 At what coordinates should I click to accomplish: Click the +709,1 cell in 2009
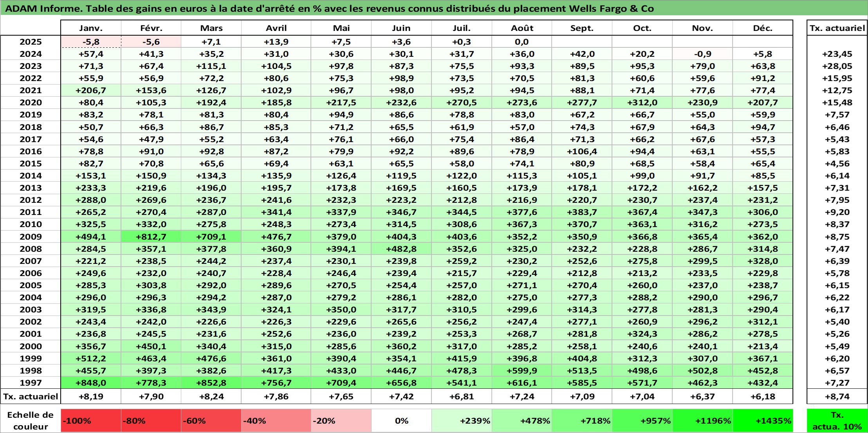(x=211, y=236)
